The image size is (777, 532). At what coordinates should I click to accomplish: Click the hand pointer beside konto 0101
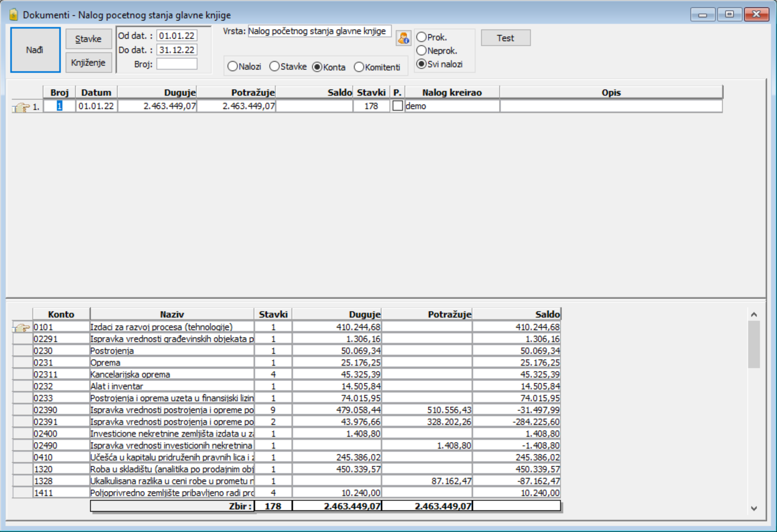click(x=22, y=327)
